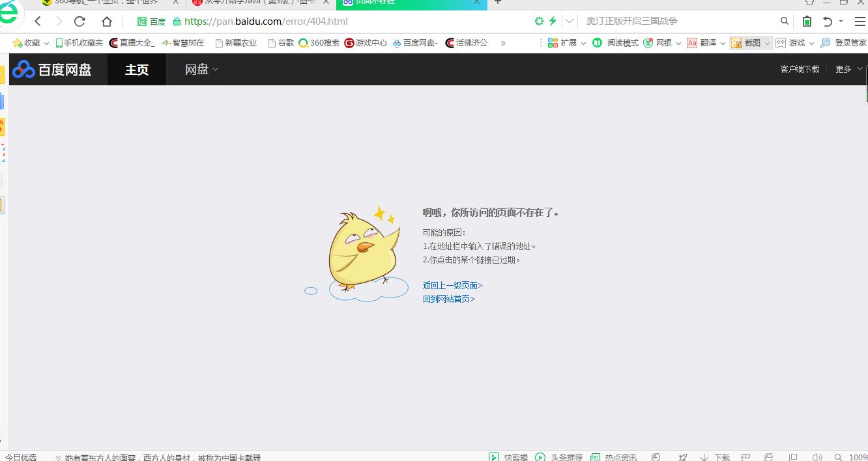Open the 登录管家 login manager

[x=843, y=43]
